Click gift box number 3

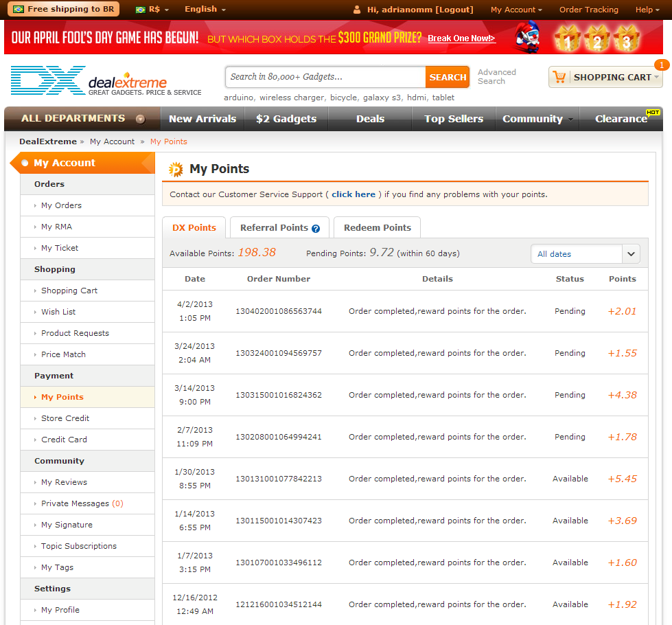627,38
